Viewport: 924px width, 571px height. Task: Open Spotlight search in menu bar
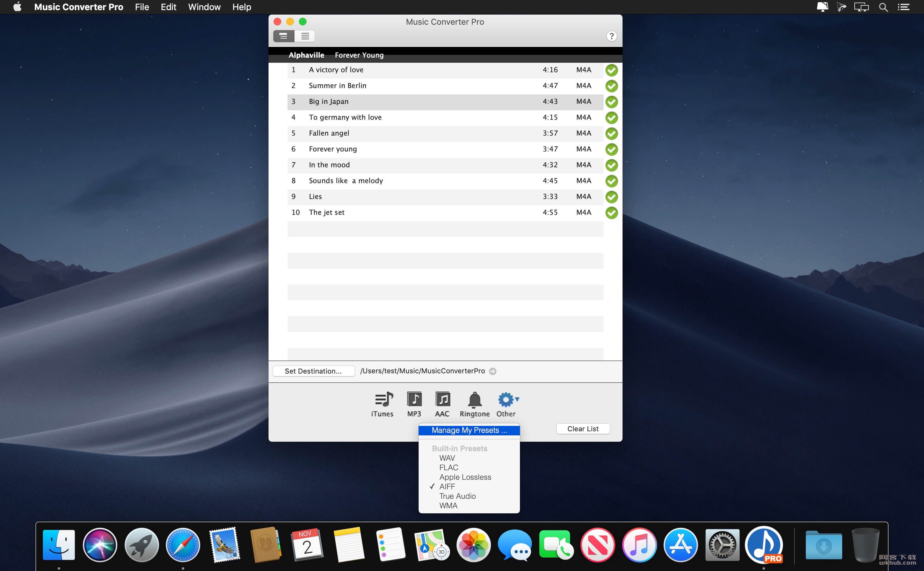pyautogui.click(x=883, y=7)
